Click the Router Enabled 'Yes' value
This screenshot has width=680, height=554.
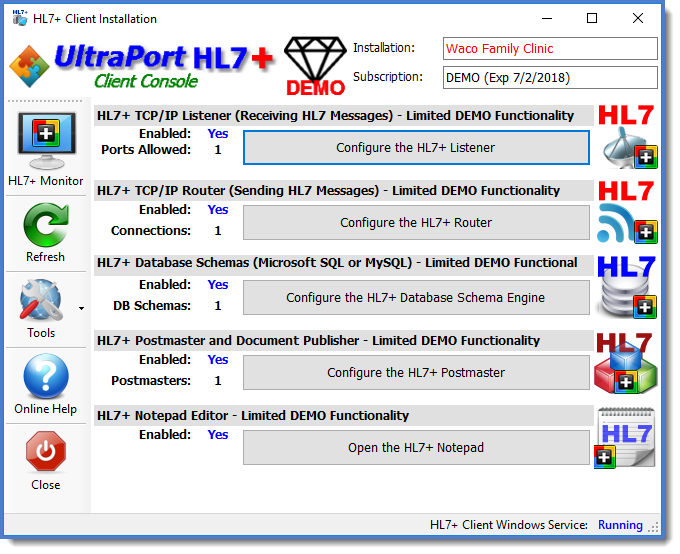tap(218, 210)
